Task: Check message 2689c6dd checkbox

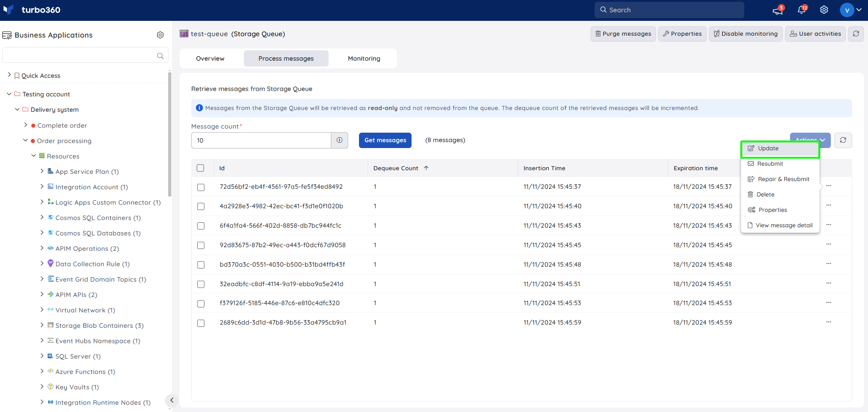Action: [x=201, y=323]
